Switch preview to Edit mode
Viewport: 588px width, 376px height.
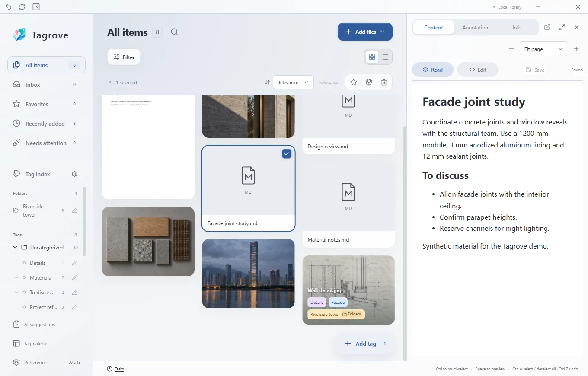click(x=478, y=70)
